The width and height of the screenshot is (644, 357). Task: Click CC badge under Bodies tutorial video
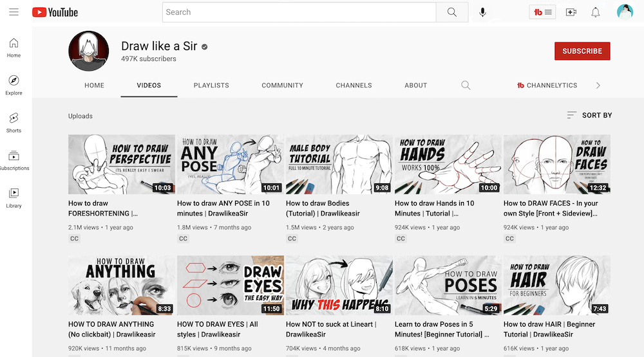point(292,239)
